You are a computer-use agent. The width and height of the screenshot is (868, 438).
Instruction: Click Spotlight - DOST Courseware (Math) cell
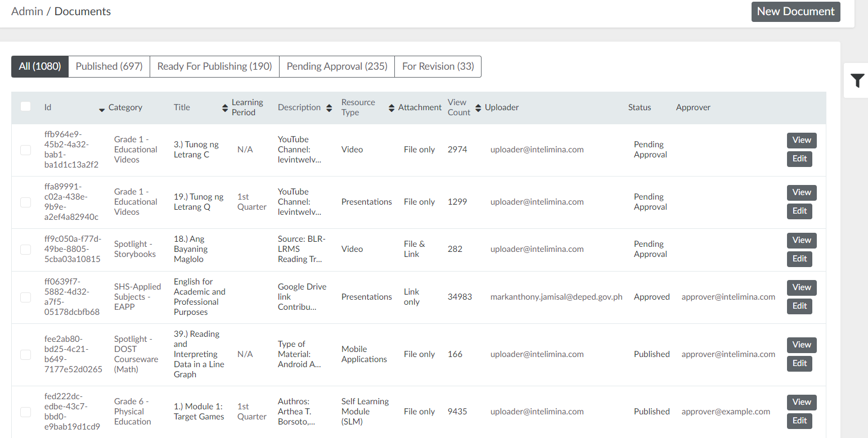point(136,354)
